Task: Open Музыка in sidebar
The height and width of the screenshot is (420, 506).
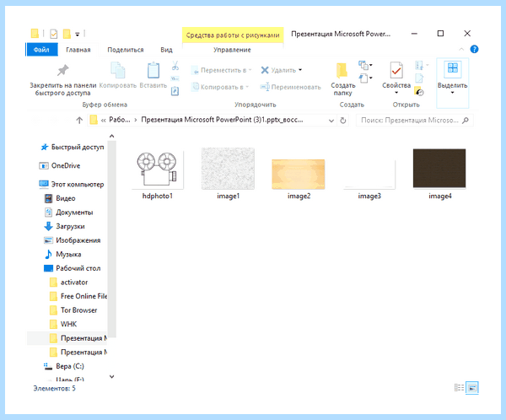Action: coord(62,254)
